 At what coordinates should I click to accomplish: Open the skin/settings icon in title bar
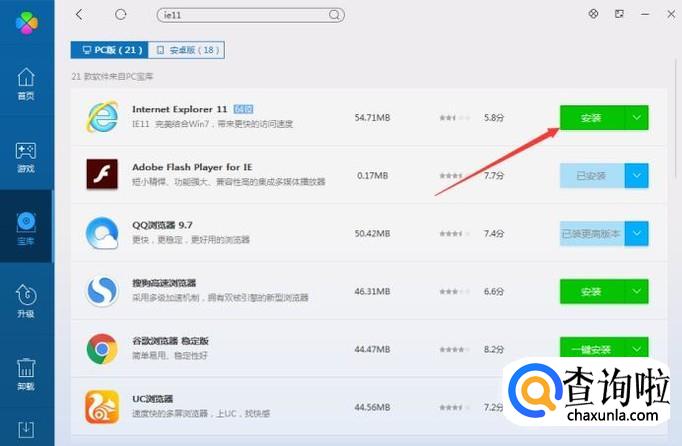[593, 14]
